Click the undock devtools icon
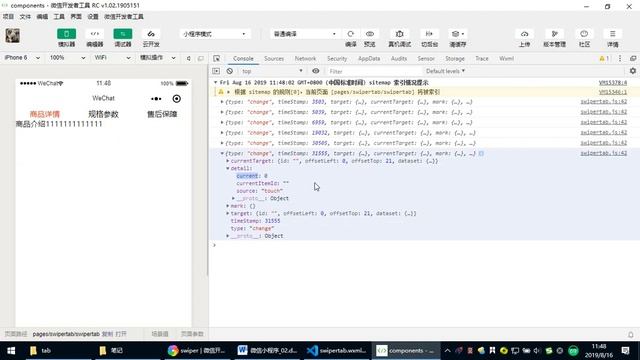 pyautogui.click(x=633, y=59)
